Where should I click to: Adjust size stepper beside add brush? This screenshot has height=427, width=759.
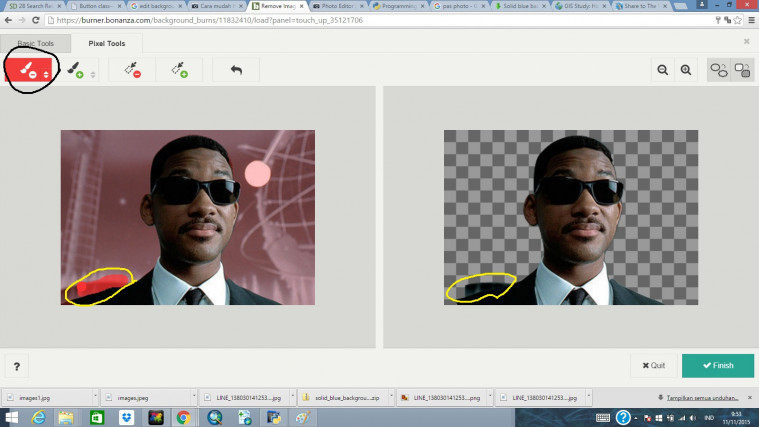click(93, 75)
